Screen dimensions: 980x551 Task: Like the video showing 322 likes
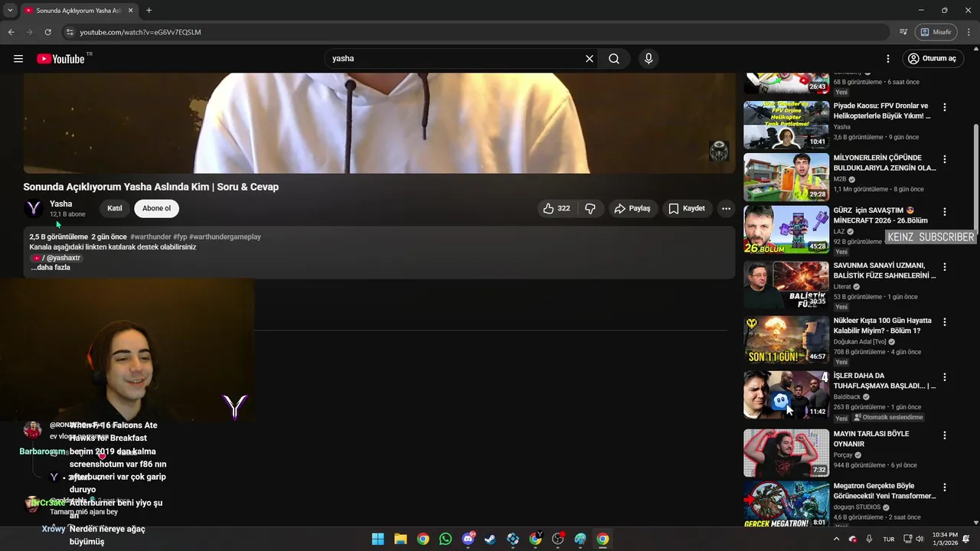(x=557, y=208)
